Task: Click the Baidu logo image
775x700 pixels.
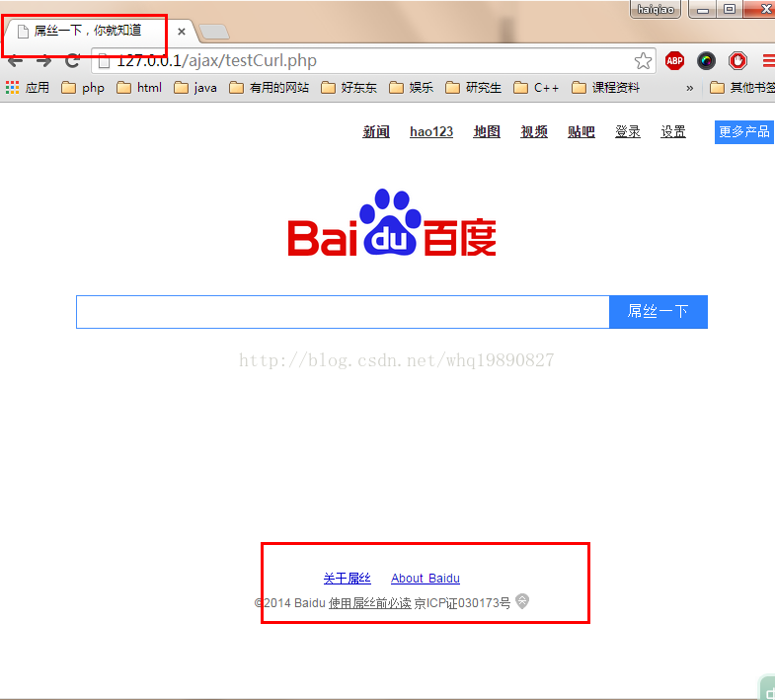Action: pos(393,223)
